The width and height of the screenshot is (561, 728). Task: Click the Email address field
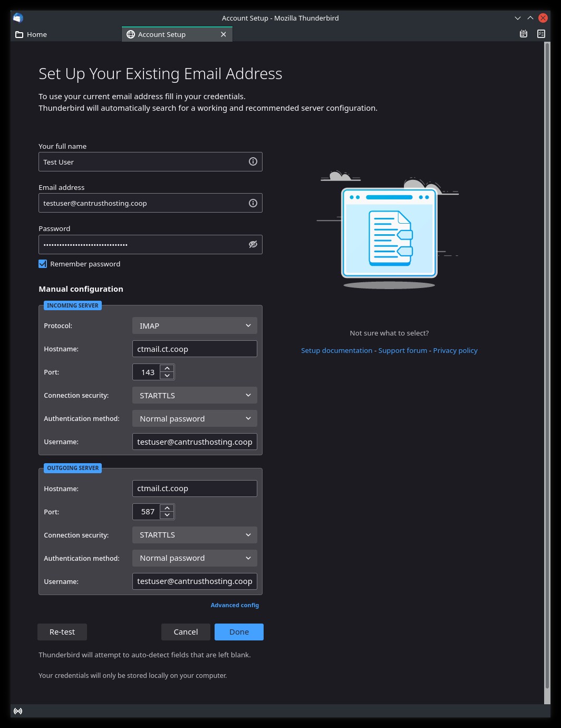pos(150,203)
